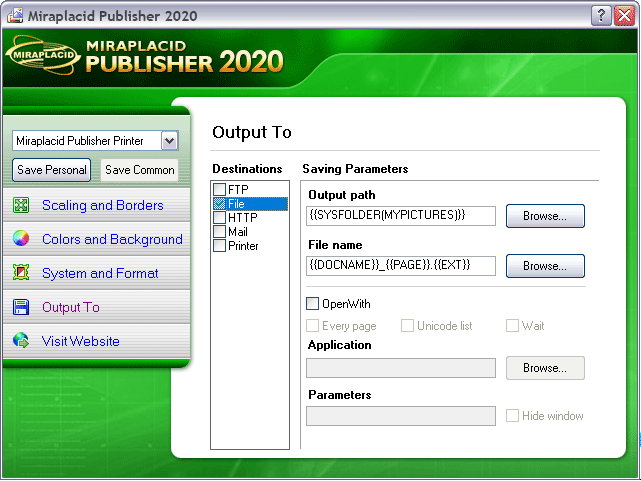This screenshot has width=641, height=481.
Task: Toggle the Wait checkbox
Action: [512, 326]
